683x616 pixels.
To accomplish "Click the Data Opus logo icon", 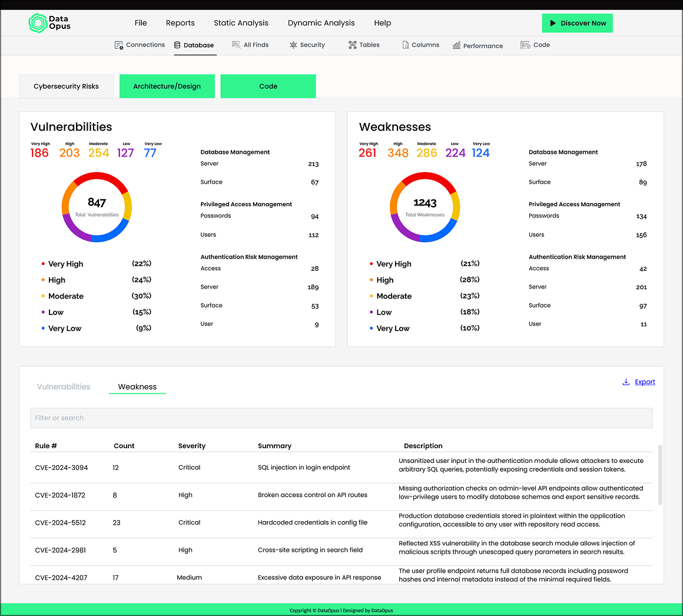I will [x=38, y=23].
